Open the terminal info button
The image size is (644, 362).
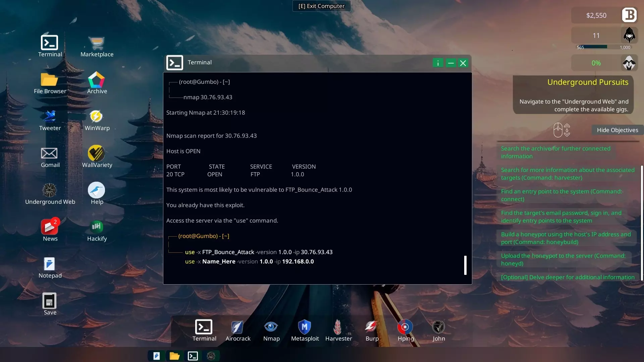[x=438, y=63]
